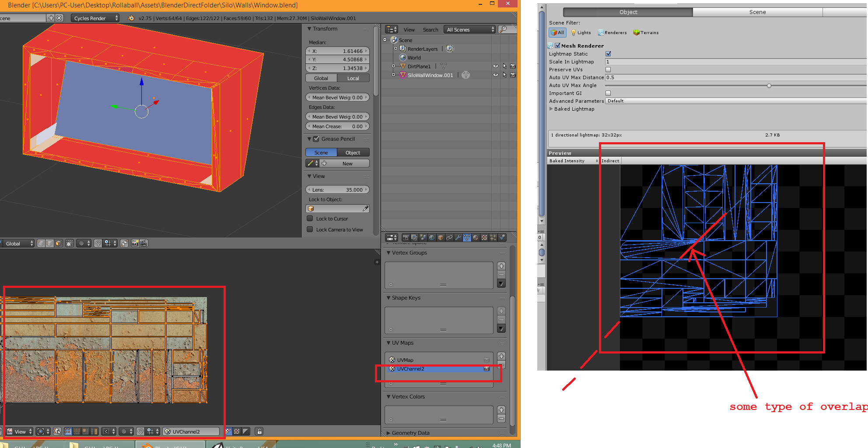868x448 pixels.
Task: Open Render properties with the camera icon
Action: click(x=406, y=238)
